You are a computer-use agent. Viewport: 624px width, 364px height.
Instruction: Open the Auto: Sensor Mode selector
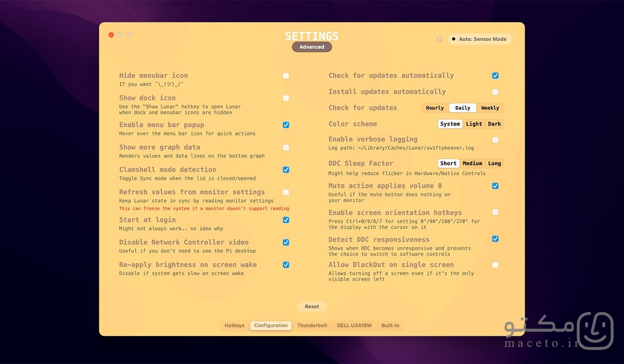coord(479,39)
